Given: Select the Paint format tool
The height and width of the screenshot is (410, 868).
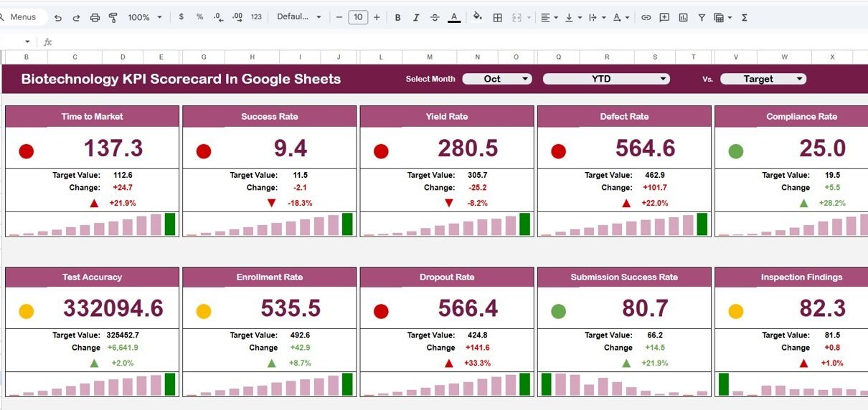Looking at the screenshot, I should click(x=113, y=17).
